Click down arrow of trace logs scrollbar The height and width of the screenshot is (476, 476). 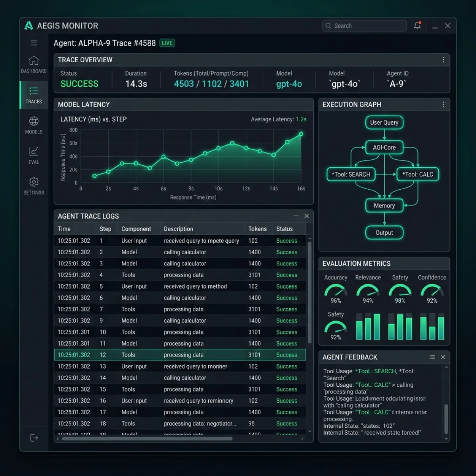(x=310, y=431)
